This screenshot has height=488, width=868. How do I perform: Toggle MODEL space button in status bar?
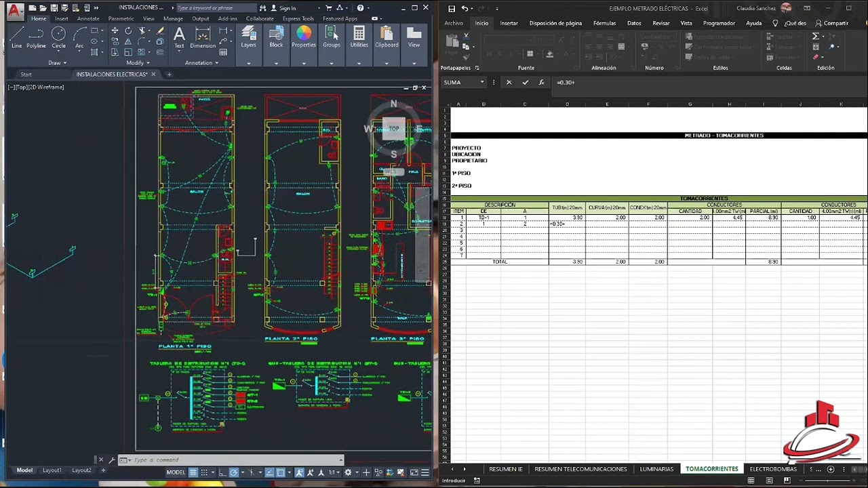coord(176,472)
